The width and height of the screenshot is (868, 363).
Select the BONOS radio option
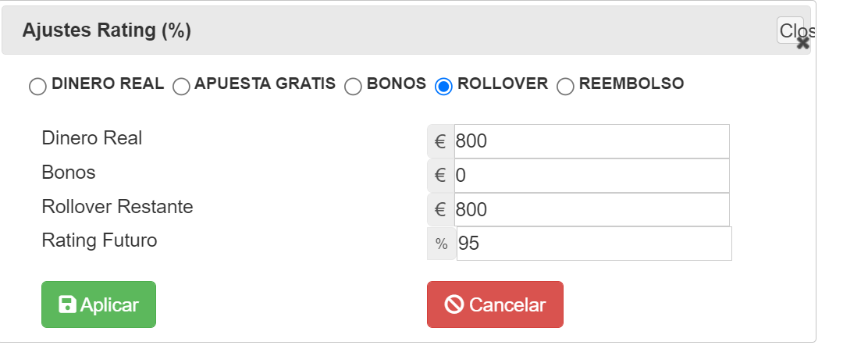(x=353, y=87)
